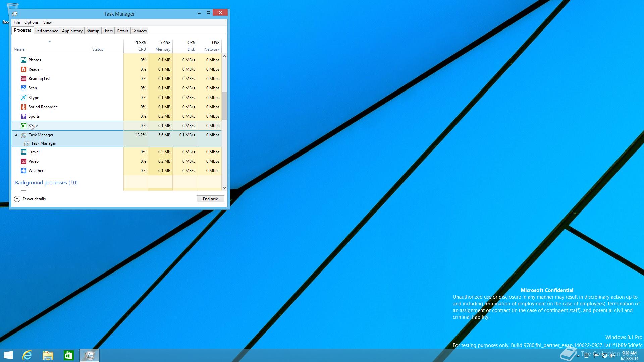Image resolution: width=644 pixels, height=362 pixels.
Task: Click the End task button
Action: [x=210, y=199]
